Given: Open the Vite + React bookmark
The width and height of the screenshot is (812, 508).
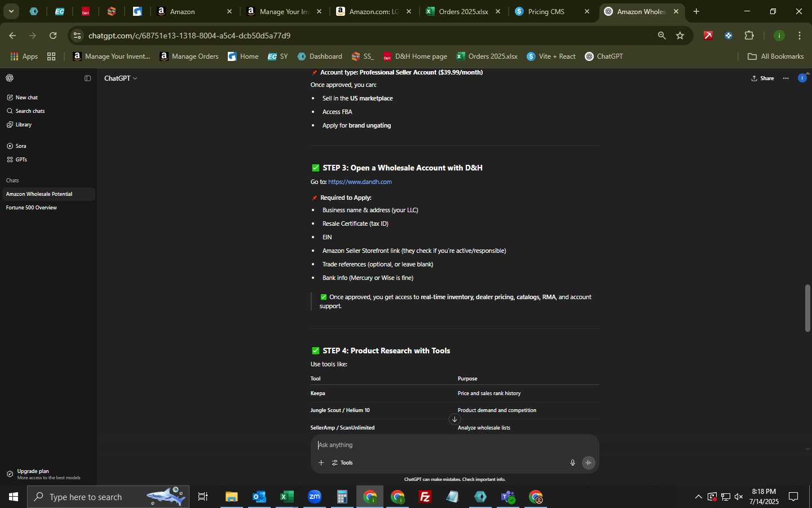Looking at the screenshot, I should 551,56.
